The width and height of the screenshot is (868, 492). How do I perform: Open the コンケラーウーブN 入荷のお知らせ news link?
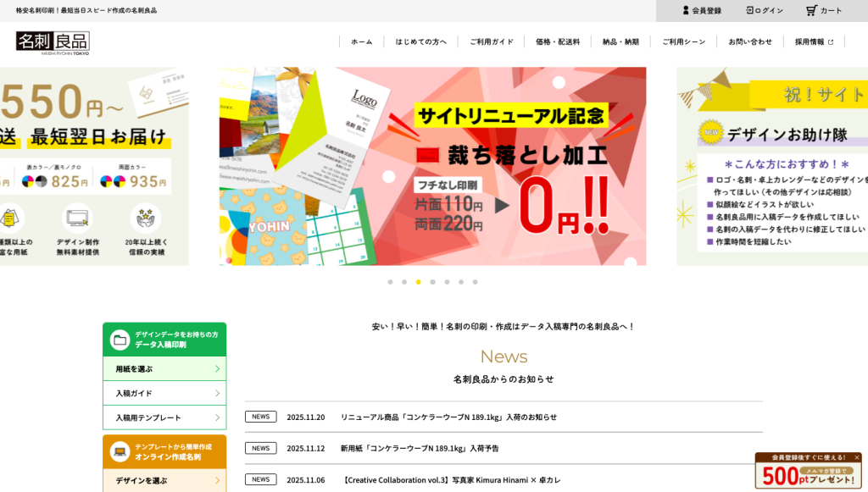pos(448,417)
